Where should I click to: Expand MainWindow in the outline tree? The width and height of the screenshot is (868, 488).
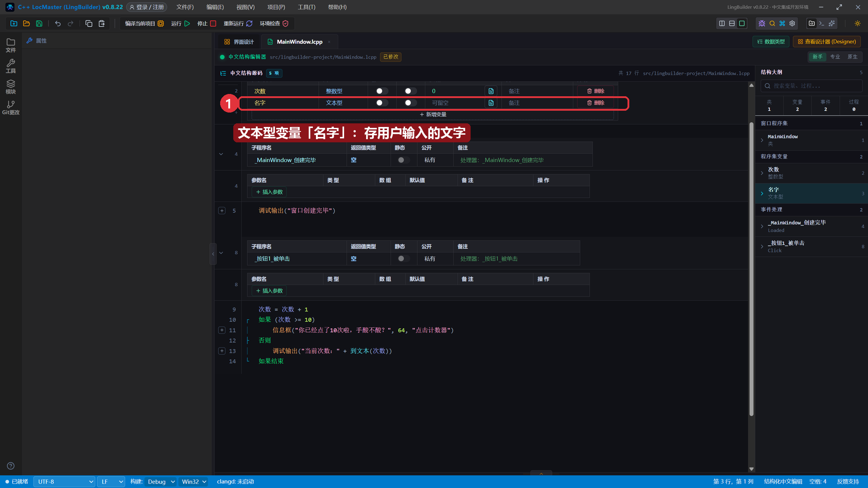click(x=762, y=140)
